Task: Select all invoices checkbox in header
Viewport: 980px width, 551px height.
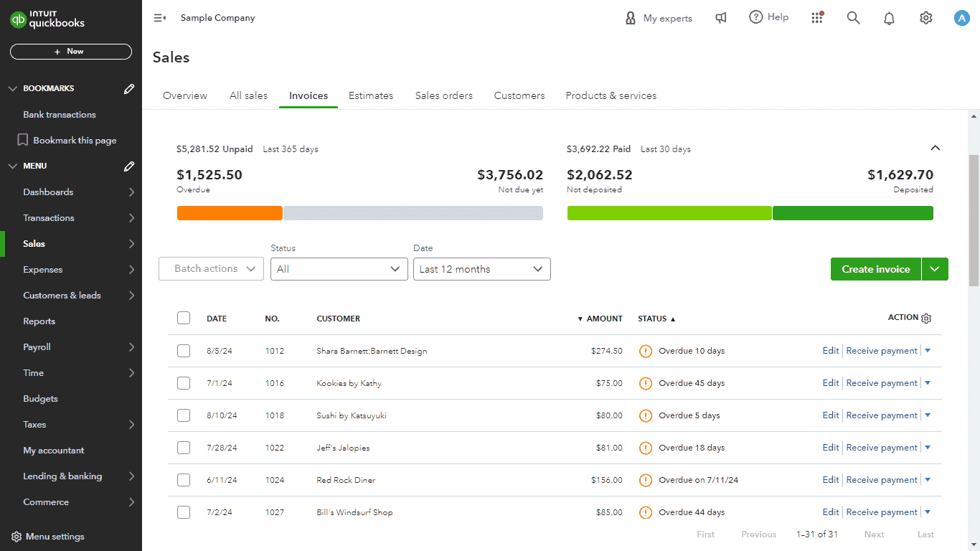Action: [x=184, y=318]
